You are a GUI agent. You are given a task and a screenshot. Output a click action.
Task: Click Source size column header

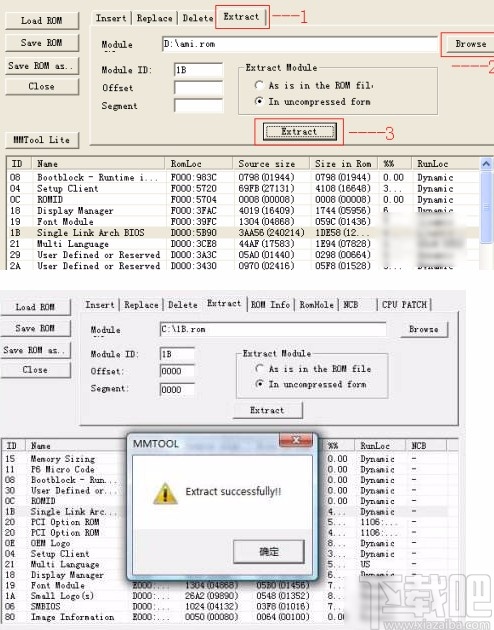(271, 164)
